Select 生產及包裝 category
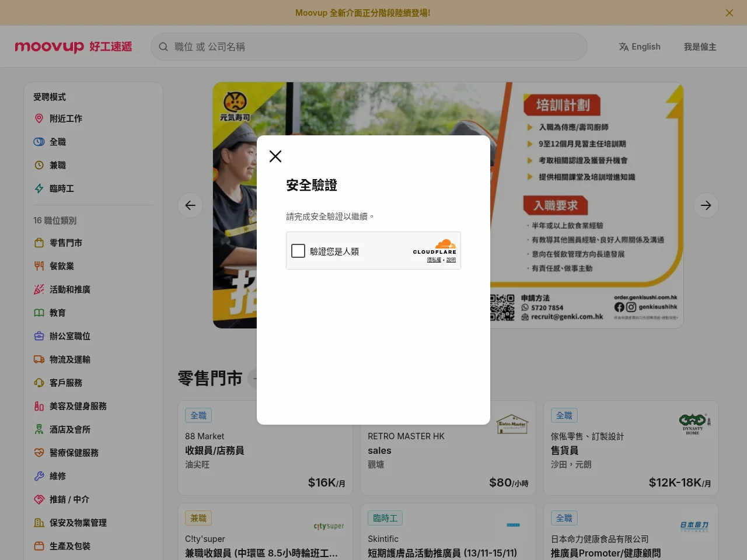This screenshot has width=747, height=560. point(93,546)
